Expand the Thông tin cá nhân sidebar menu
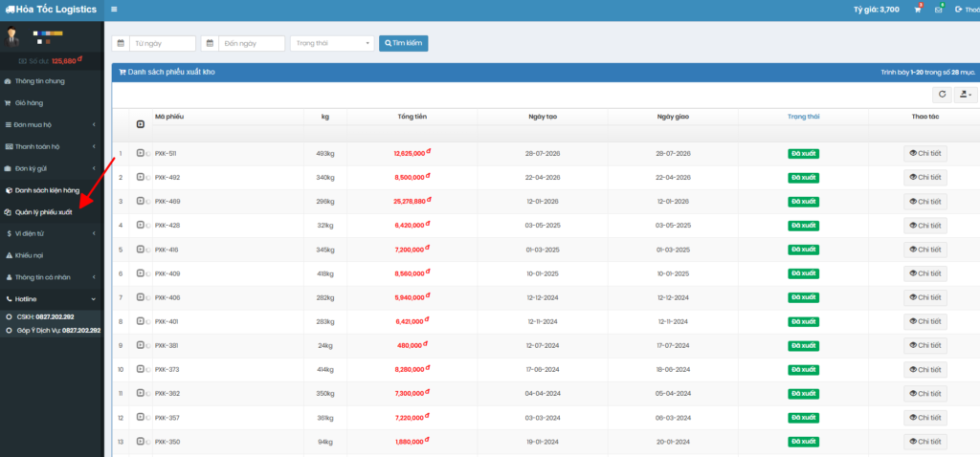Screen dimensions: 980x457 pos(52,277)
